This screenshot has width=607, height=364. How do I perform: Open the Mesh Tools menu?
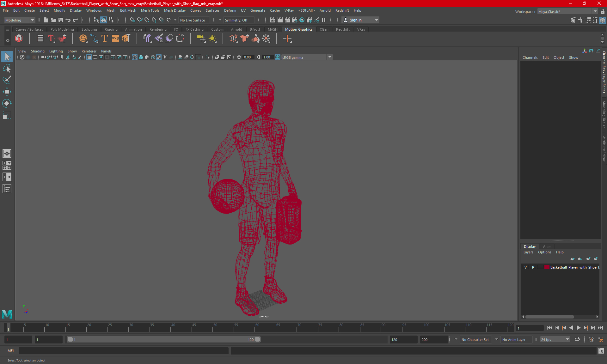pyautogui.click(x=150, y=10)
